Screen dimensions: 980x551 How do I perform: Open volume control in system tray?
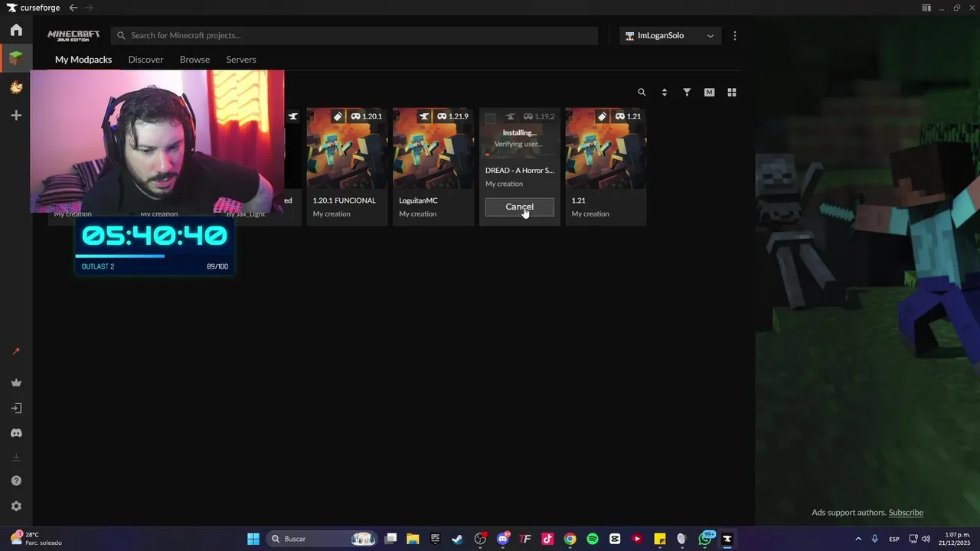[x=926, y=539]
